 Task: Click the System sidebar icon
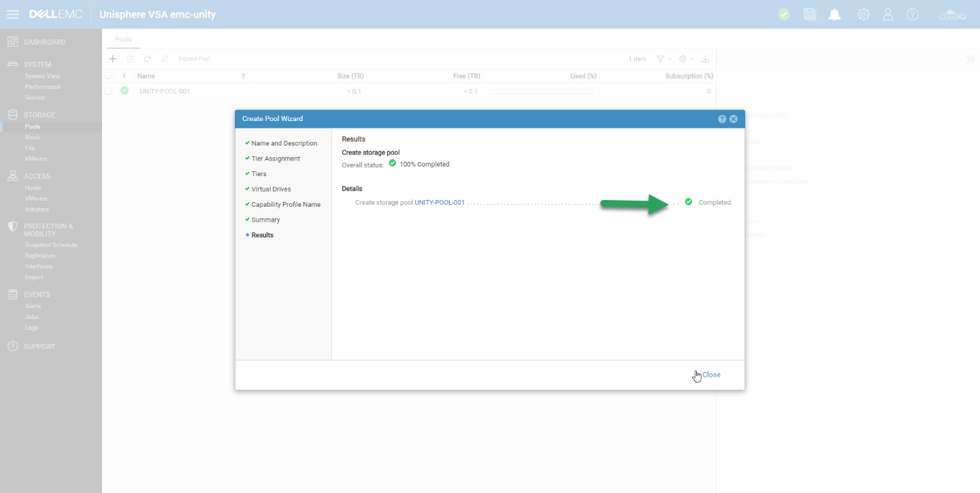12,65
